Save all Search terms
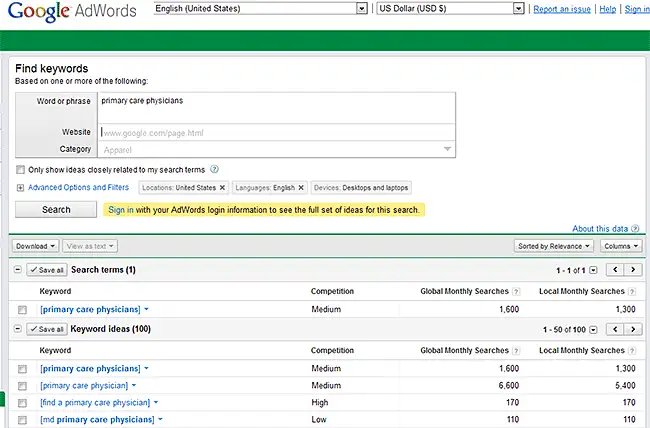650x428 pixels. [x=47, y=270]
